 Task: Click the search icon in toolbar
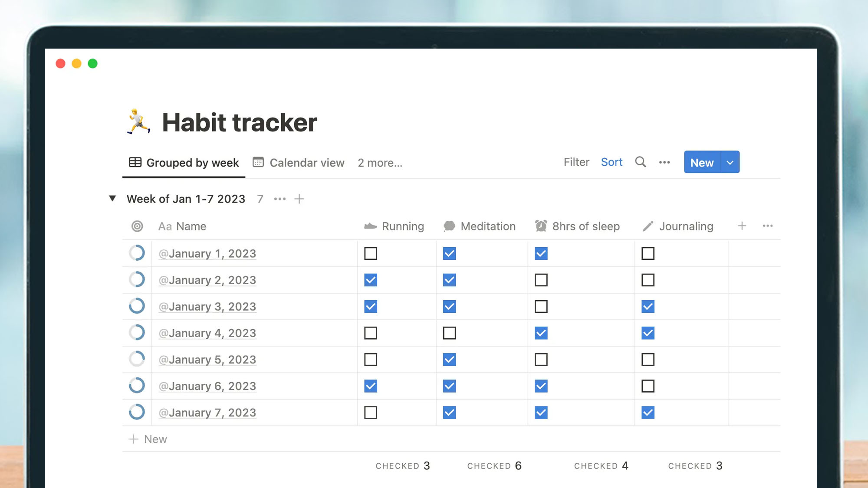pyautogui.click(x=641, y=161)
